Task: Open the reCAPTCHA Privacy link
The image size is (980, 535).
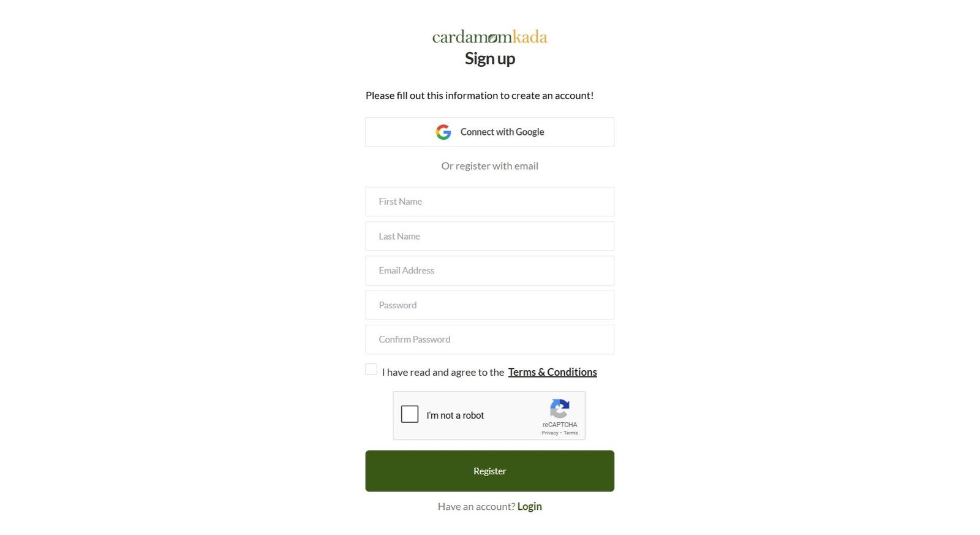Action: (549, 433)
